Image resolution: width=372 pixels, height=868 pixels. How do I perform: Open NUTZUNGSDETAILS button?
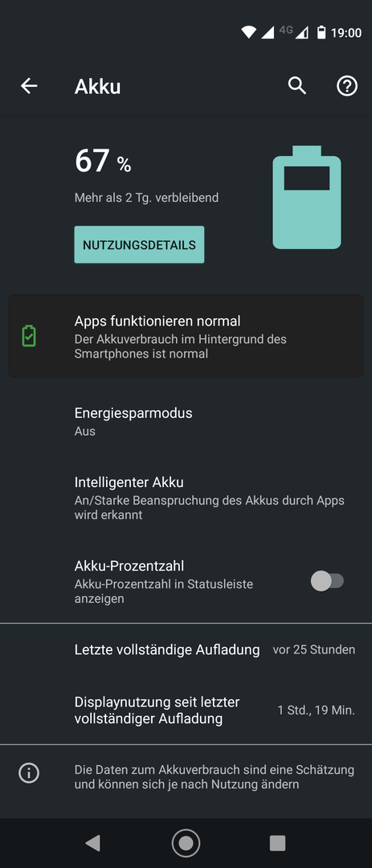tap(139, 244)
